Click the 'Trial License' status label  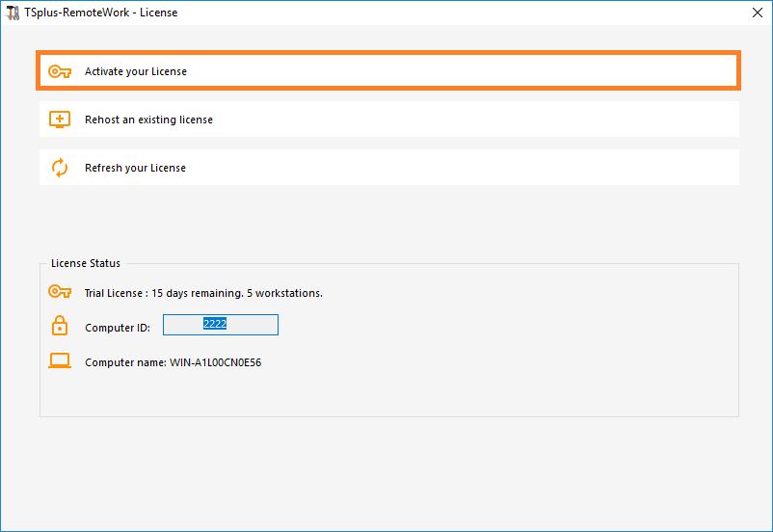click(x=115, y=293)
